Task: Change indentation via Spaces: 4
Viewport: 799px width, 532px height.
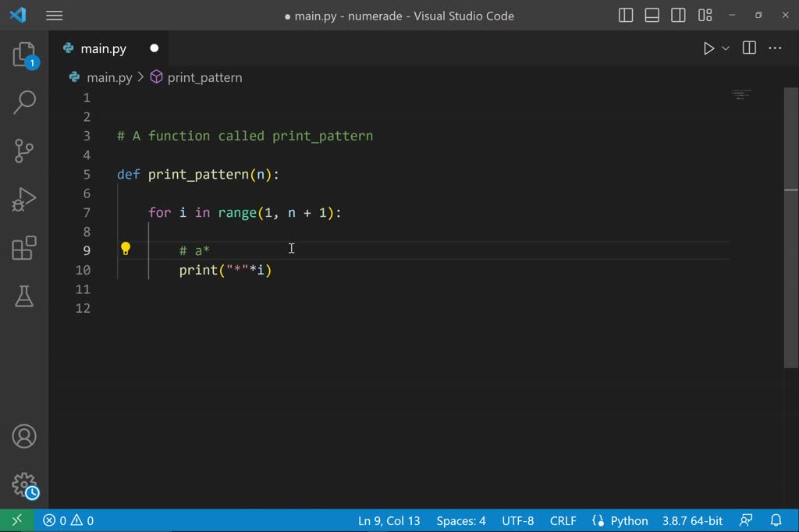Action: point(460,521)
